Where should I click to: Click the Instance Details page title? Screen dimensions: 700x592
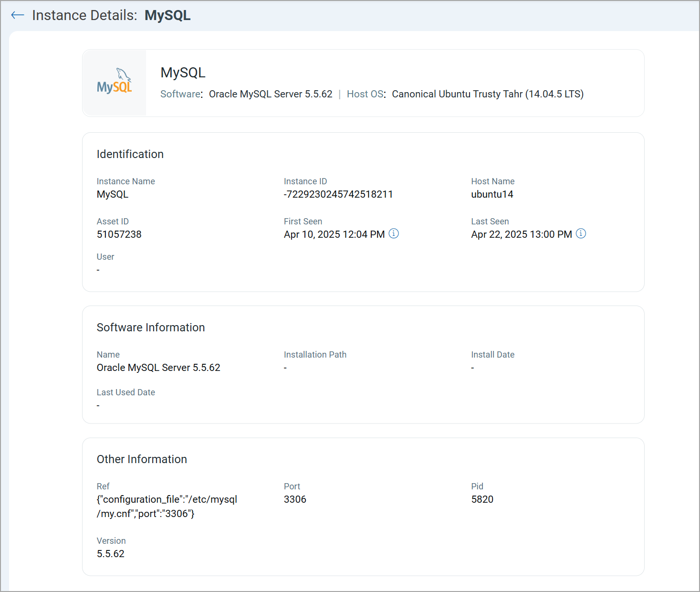(111, 15)
